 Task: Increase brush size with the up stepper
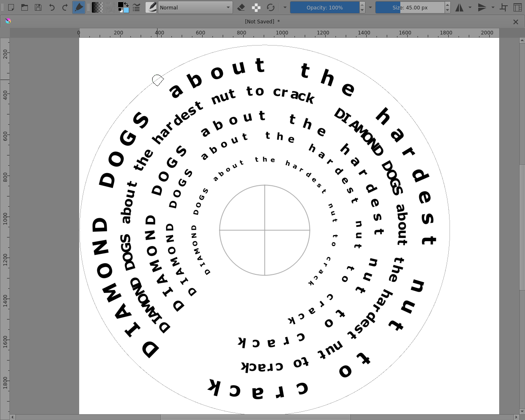tap(447, 5)
